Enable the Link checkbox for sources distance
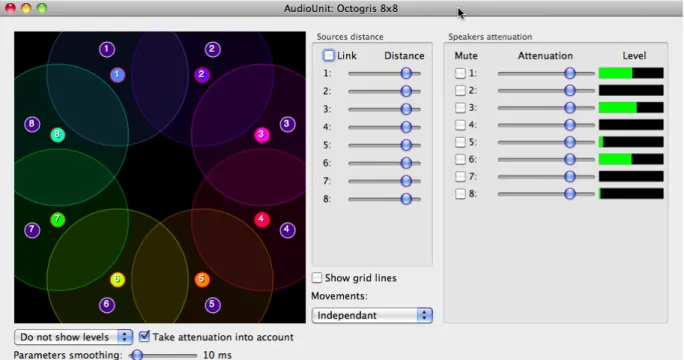Screen dimensions: 684x360 click(328, 55)
